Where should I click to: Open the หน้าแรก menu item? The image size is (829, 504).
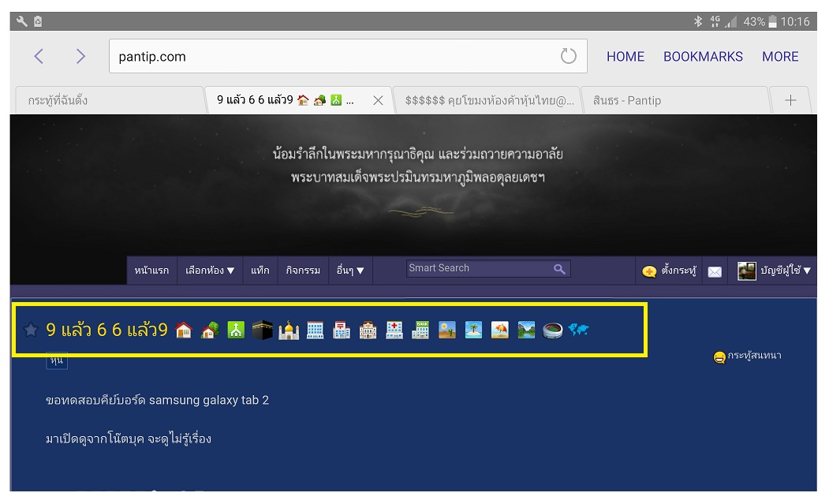(x=151, y=271)
